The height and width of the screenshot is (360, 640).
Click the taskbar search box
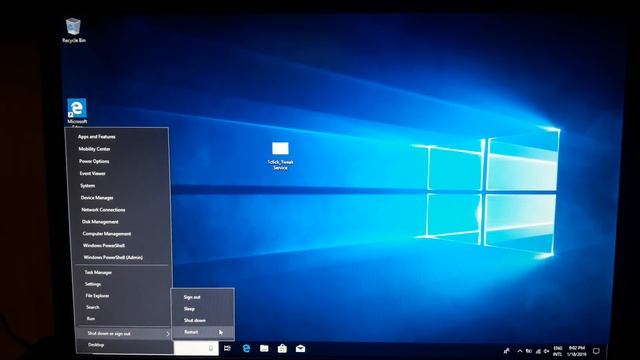[x=196, y=349]
